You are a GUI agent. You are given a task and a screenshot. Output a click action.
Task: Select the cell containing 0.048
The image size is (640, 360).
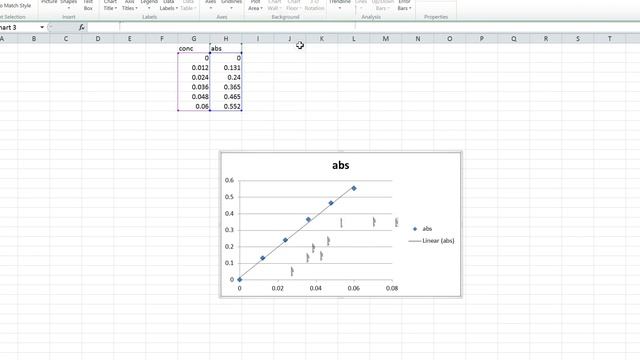194,97
